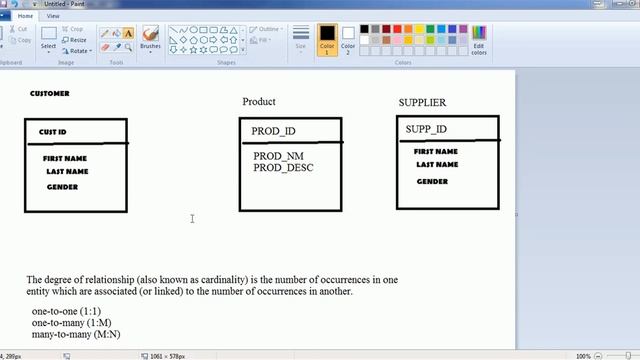Pick the green color swatch

[430, 29]
